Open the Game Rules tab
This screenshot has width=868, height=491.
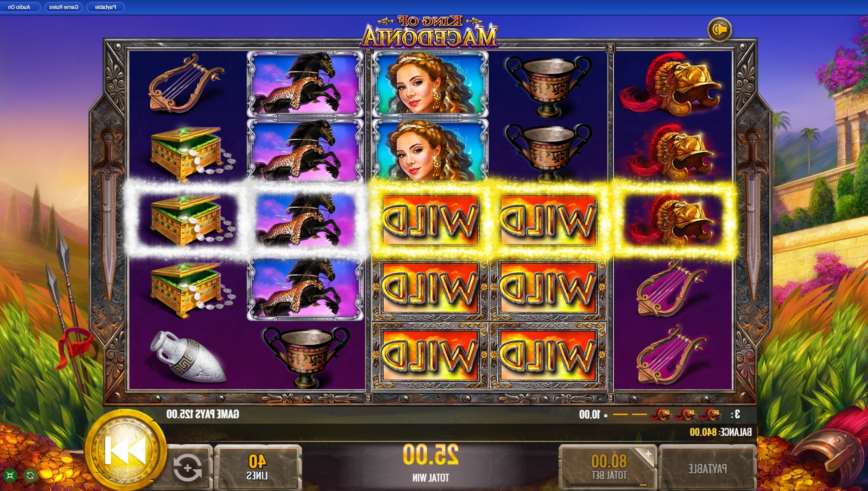pos(64,7)
